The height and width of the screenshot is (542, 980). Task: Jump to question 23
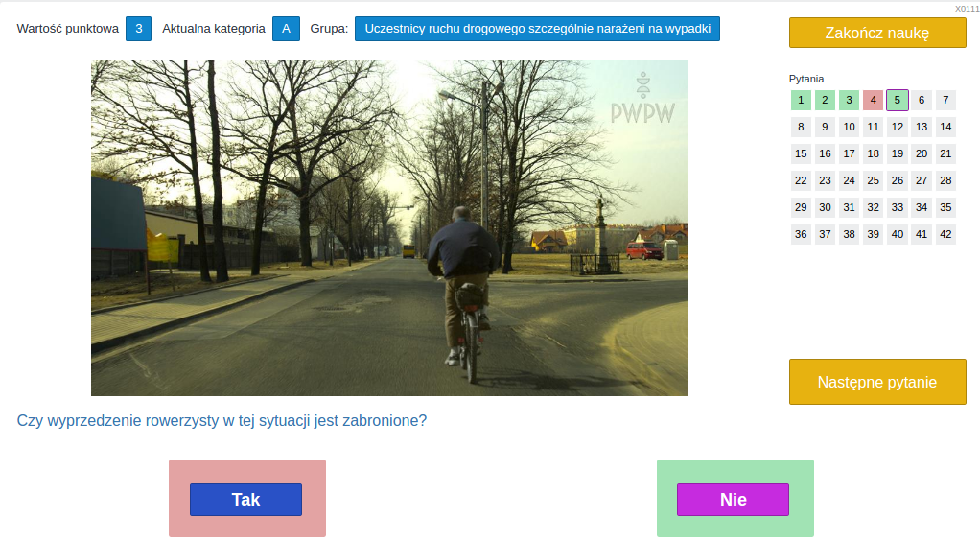click(x=825, y=180)
